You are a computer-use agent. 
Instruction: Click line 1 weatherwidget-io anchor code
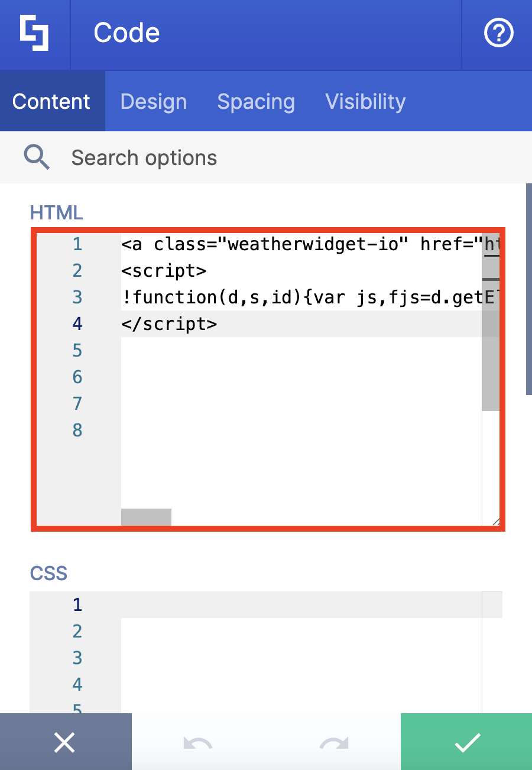[x=310, y=244]
